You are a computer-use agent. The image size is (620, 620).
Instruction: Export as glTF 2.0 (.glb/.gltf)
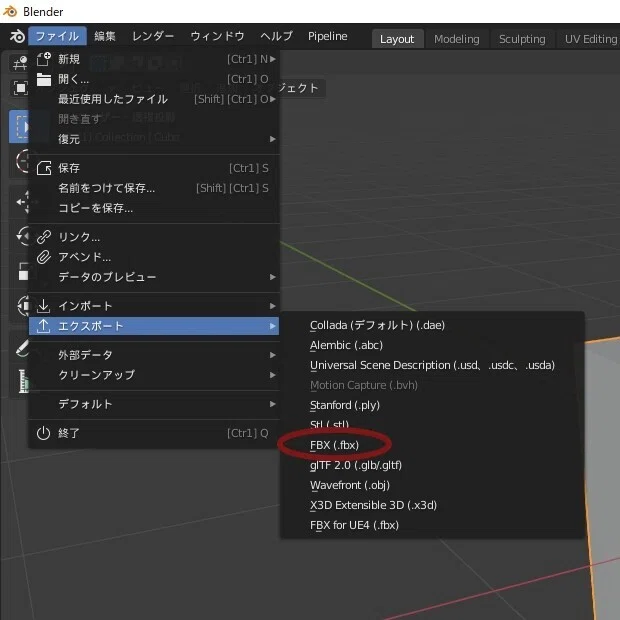click(432, 465)
